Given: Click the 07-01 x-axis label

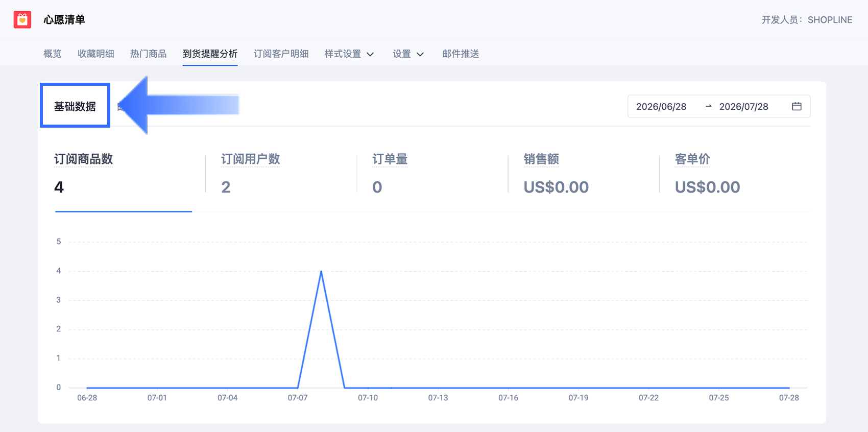Looking at the screenshot, I should (x=157, y=398).
